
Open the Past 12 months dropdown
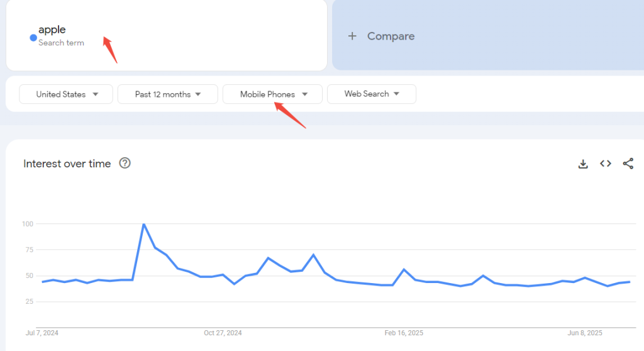[x=167, y=94]
